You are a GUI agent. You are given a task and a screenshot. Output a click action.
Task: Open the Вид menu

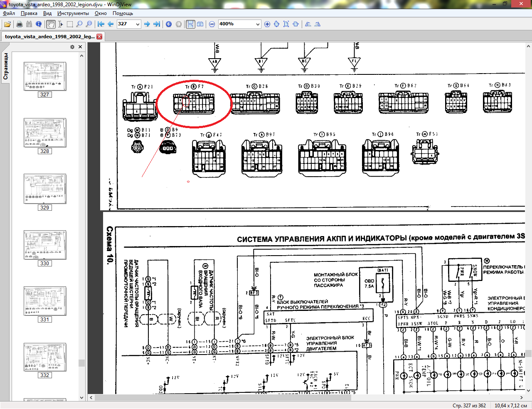pos(47,13)
